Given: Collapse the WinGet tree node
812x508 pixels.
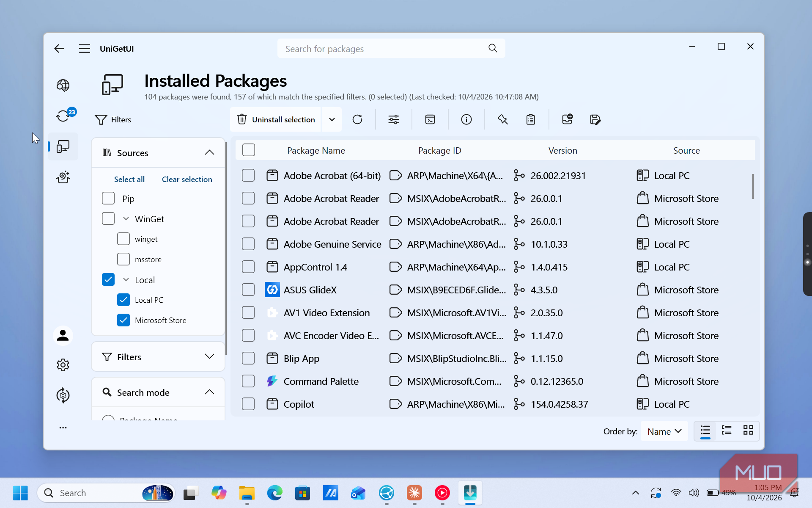Looking at the screenshot, I should [126, 219].
